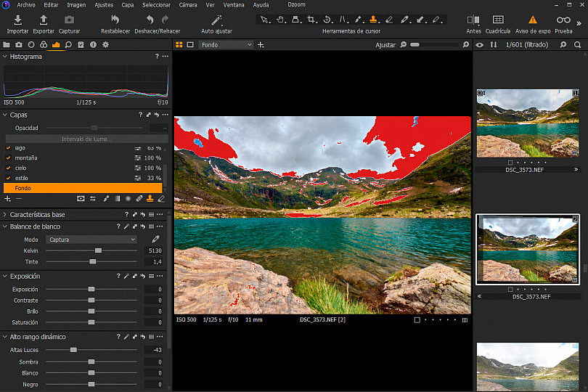Viewport: 588px width, 392px height.
Task: Toggle Prueba proofing glasses
Action: (x=563, y=20)
